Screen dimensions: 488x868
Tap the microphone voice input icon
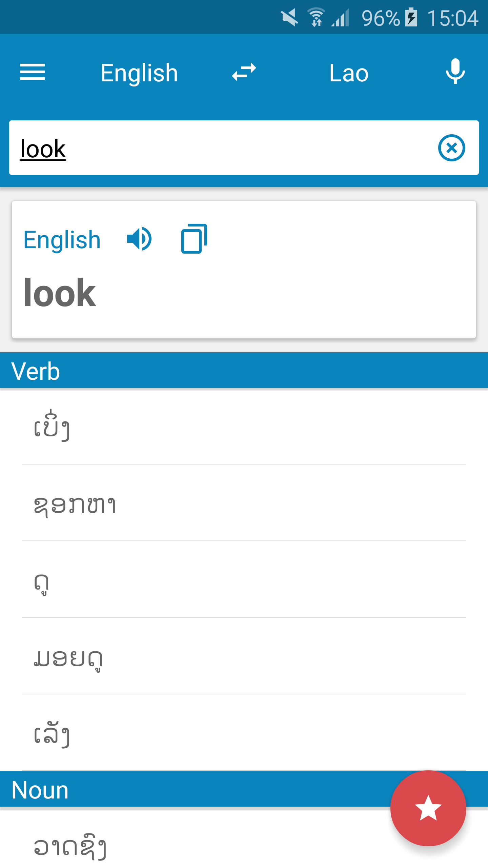(x=455, y=72)
